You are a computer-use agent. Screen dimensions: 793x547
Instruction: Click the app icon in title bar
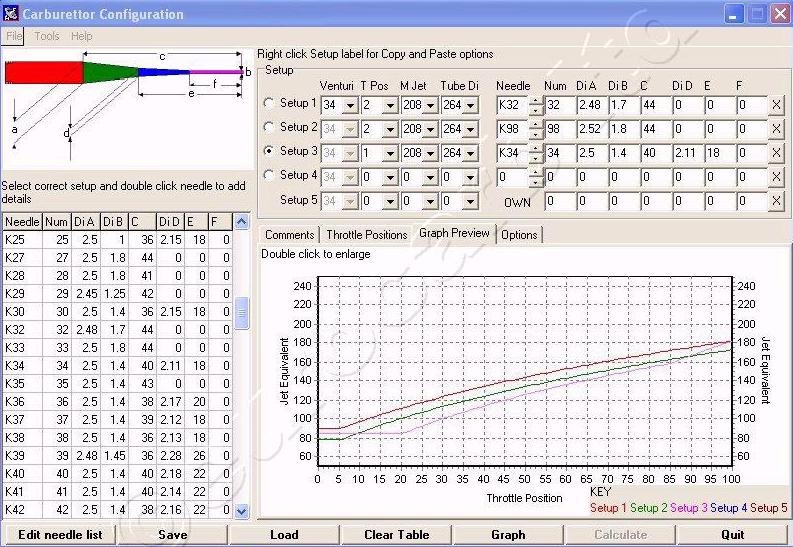point(13,14)
